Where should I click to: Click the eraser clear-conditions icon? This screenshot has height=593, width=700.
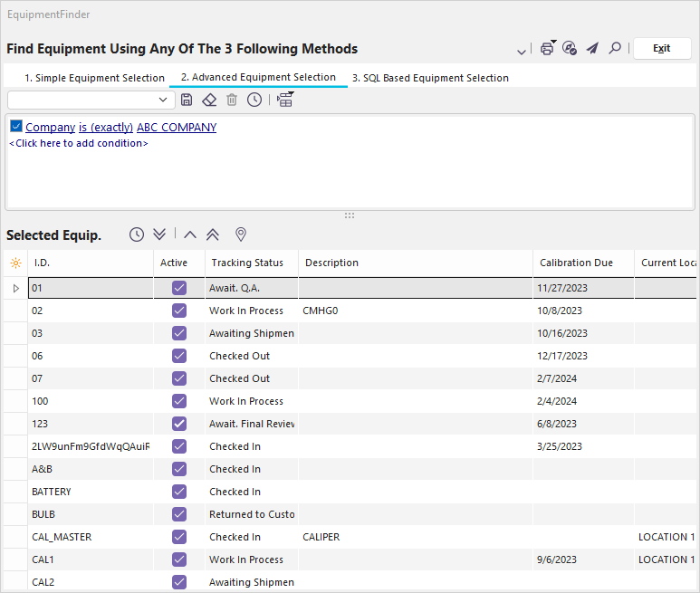coord(209,100)
